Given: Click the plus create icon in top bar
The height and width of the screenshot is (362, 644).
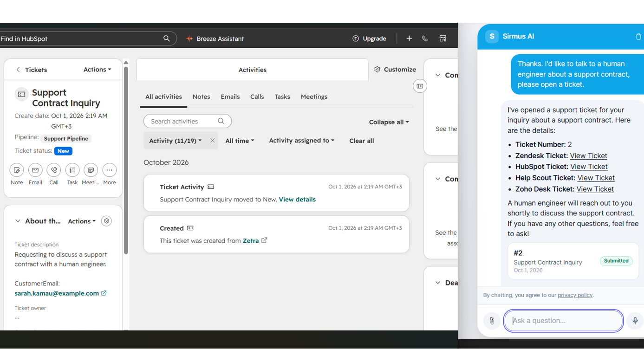Looking at the screenshot, I should click(409, 39).
